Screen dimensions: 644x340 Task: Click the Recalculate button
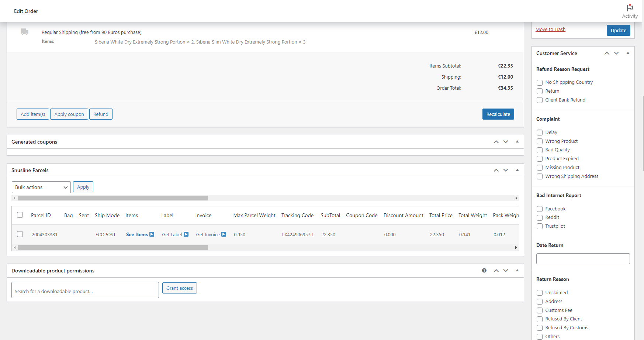tap(498, 114)
